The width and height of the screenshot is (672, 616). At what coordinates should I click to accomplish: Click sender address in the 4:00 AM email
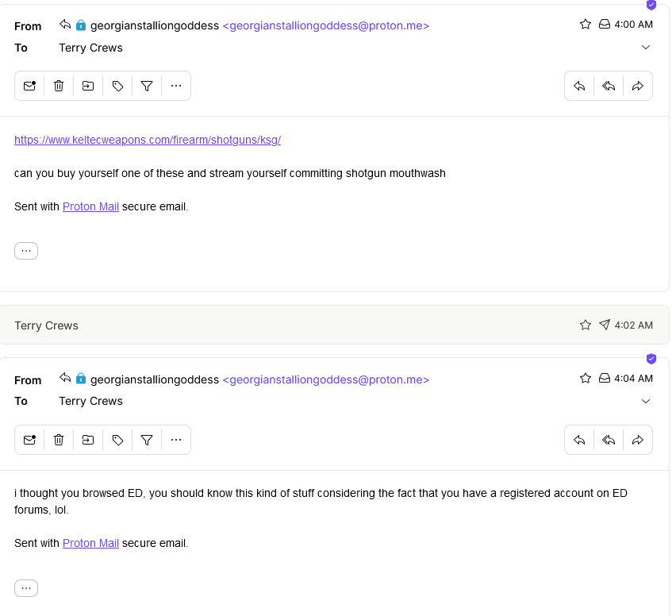click(x=326, y=25)
